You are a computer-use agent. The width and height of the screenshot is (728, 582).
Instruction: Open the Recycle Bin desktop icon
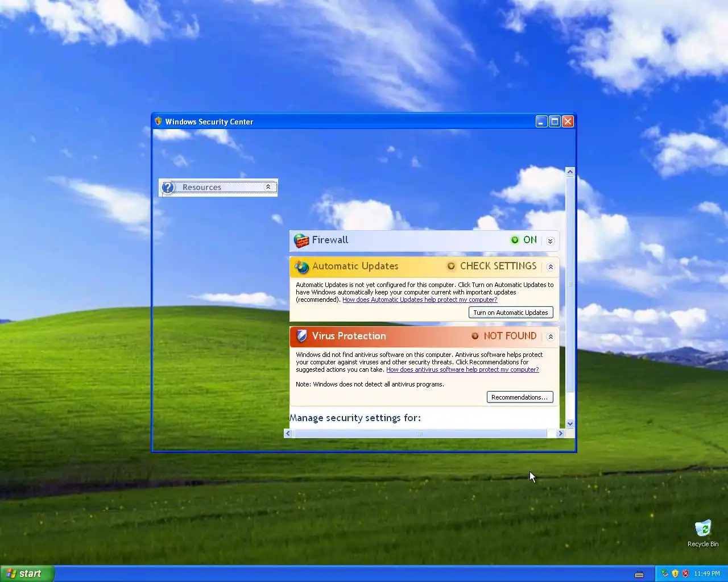703,533
